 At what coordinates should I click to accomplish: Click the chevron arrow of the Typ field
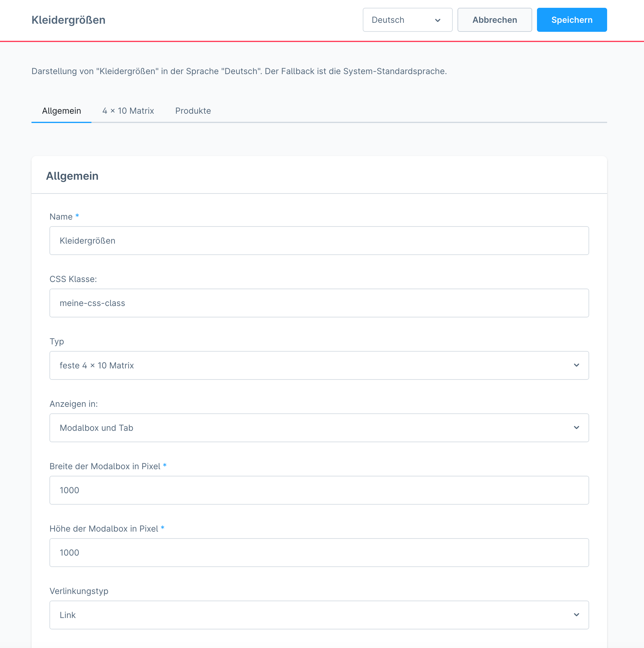pos(576,365)
